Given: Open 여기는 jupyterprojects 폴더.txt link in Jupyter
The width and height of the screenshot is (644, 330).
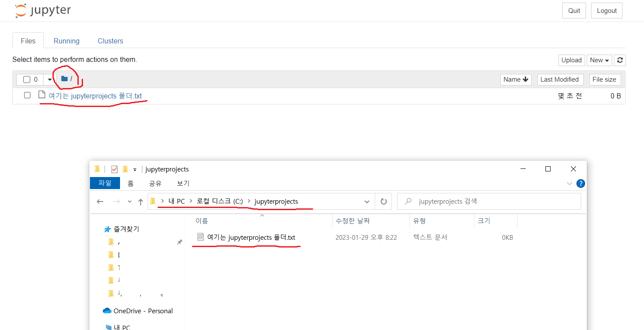Looking at the screenshot, I should [95, 96].
